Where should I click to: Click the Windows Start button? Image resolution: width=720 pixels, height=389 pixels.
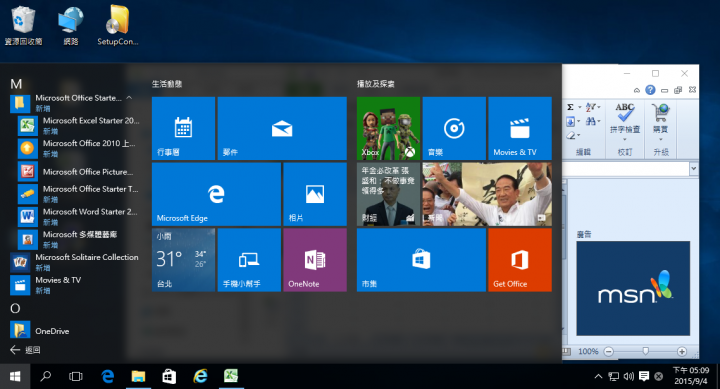click(x=15, y=377)
